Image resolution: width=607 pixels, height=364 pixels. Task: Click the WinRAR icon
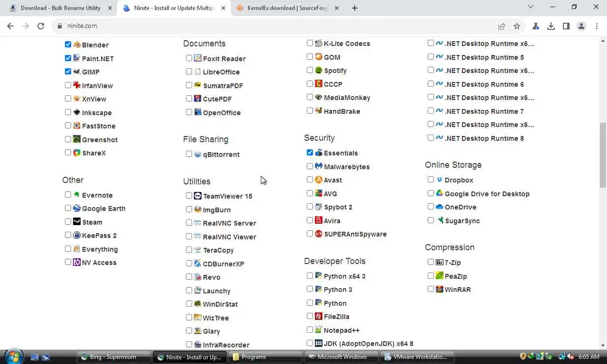(439, 289)
